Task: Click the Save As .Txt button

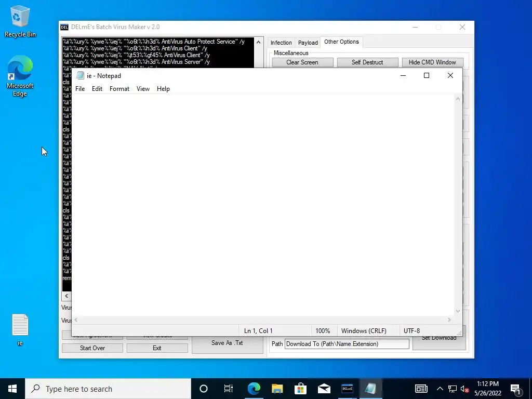Action: [228, 345]
